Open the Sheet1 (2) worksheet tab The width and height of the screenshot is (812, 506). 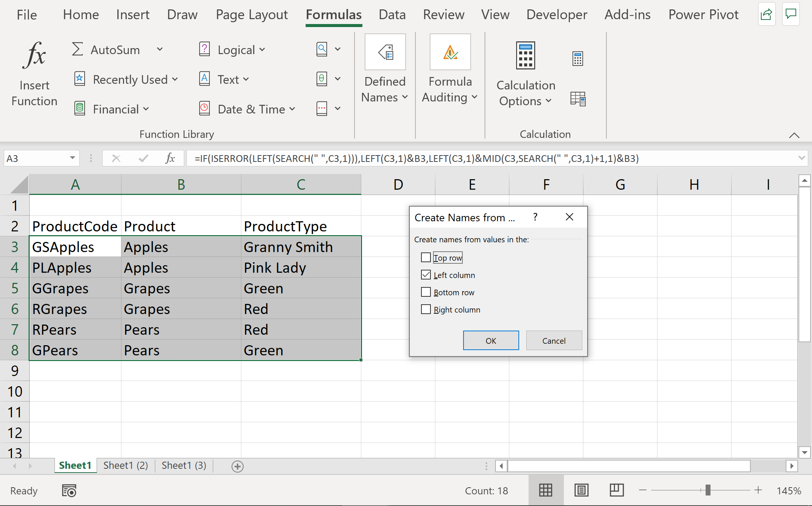[126, 465]
